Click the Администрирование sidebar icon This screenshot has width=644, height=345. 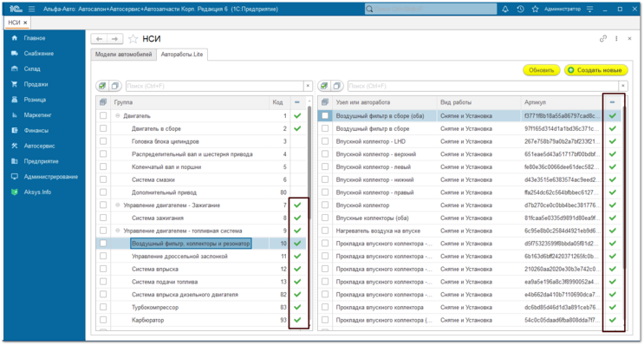(x=15, y=177)
